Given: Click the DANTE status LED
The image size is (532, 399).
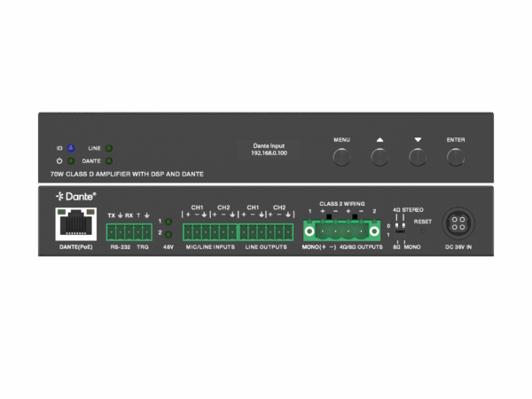Looking at the screenshot, I should [x=109, y=161].
